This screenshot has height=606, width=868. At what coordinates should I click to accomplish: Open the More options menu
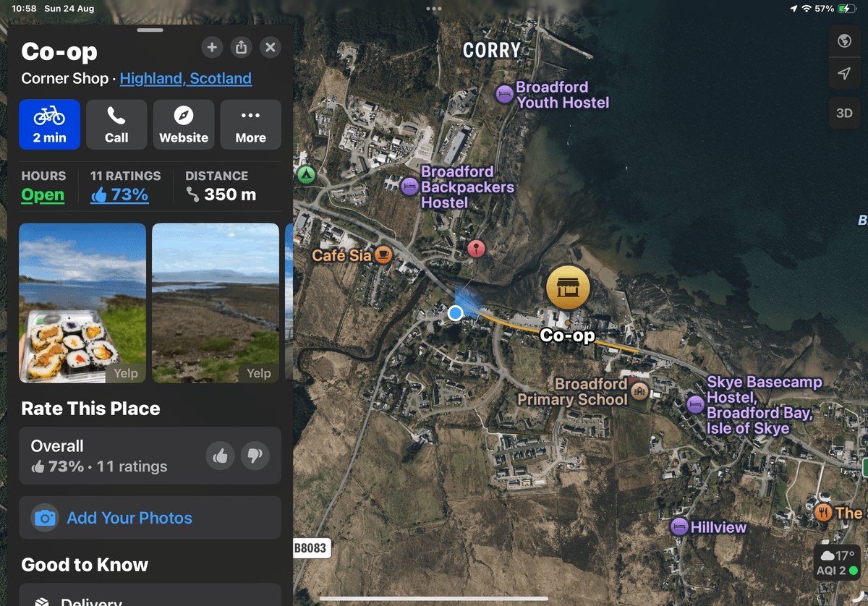pyautogui.click(x=251, y=124)
